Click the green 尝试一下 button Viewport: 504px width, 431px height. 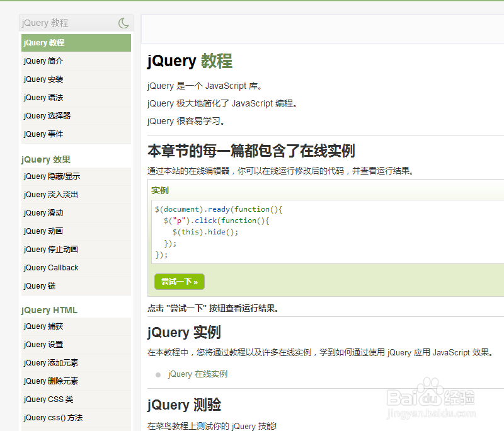(x=180, y=282)
